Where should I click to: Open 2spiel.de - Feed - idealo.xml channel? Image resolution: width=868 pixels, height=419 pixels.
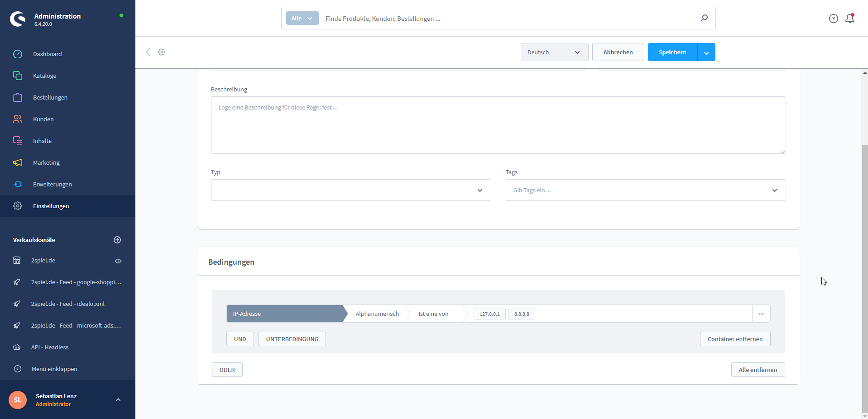click(x=67, y=304)
